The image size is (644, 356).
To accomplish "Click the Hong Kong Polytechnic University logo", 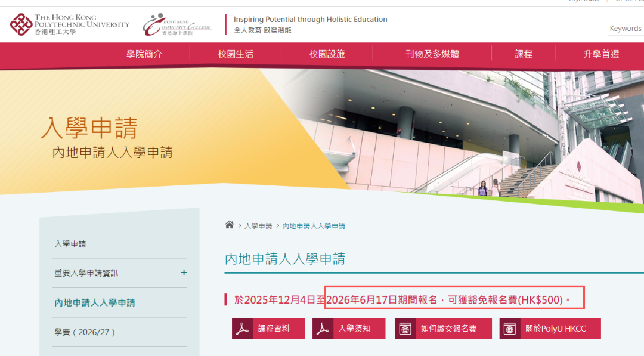I will tap(69, 24).
